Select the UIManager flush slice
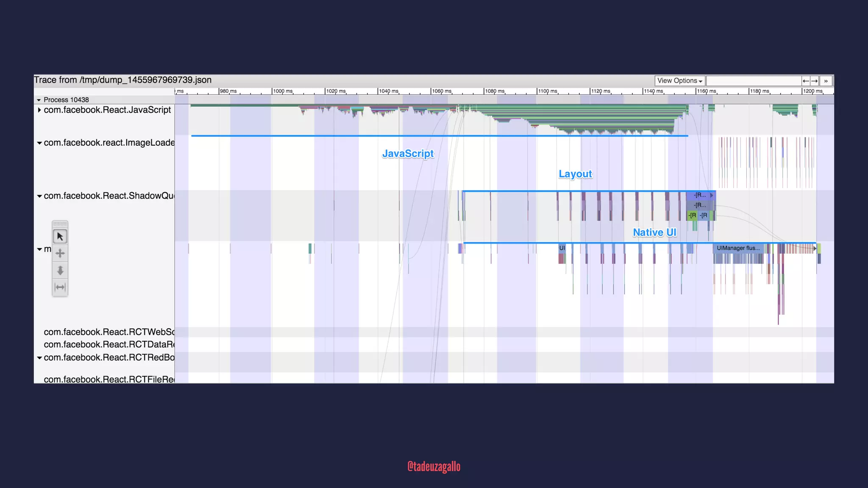Image resolution: width=868 pixels, height=488 pixels. tap(738, 248)
